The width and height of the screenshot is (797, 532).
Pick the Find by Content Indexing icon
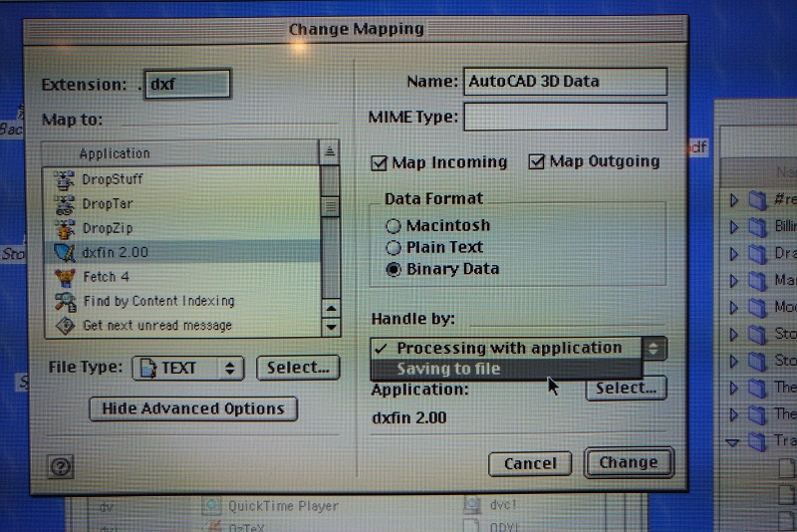[x=65, y=301]
